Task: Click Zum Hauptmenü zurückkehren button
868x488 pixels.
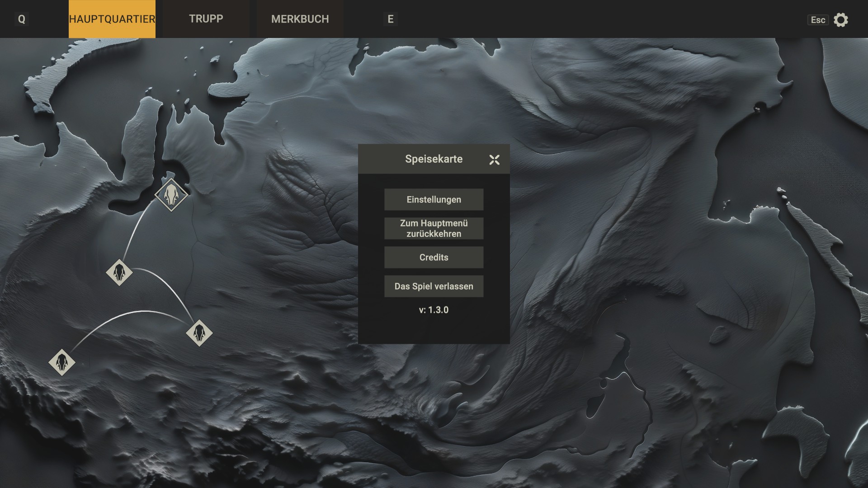Action: click(x=434, y=228)
